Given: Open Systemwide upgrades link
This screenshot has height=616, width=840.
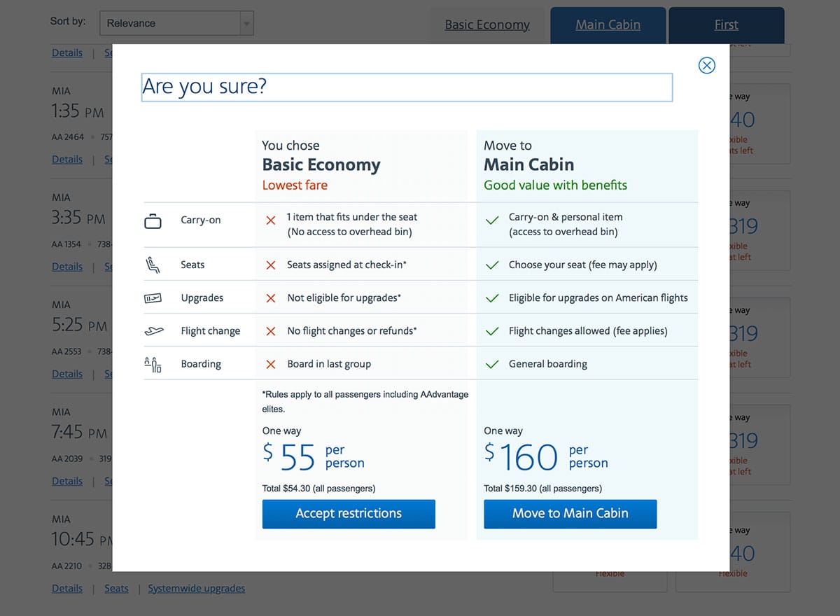Looking at the screenshot, I should point(196,588).
